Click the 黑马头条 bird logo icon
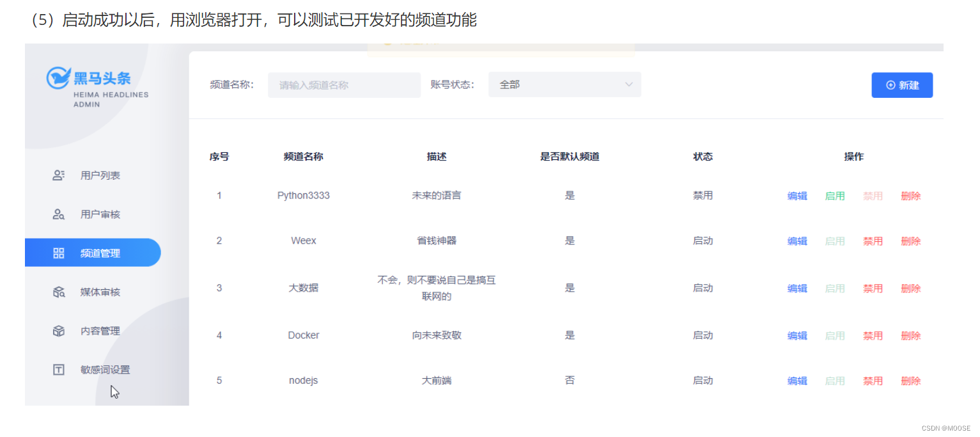This screenshot has width=980, height=437. click(58, 77)
